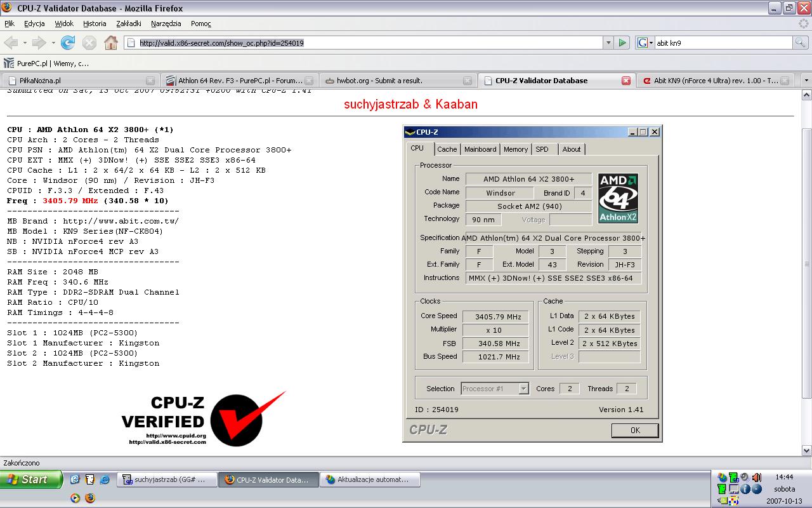Viewport: 812px width, 508px height.
Task: Click the green Go arrow beside the address bar
Action: pos(622,43)
